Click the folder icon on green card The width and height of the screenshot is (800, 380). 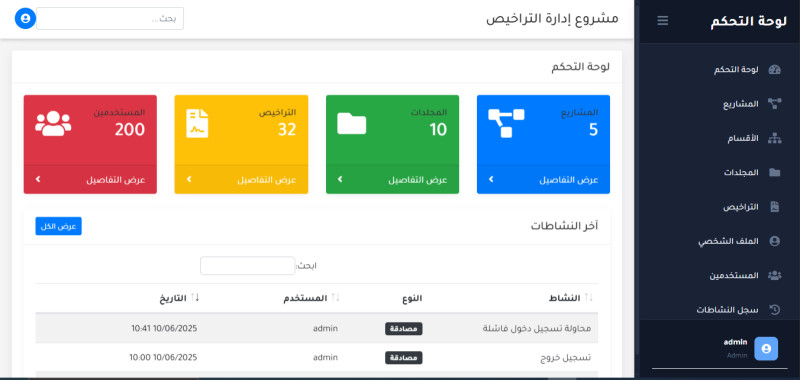pyautogui.click(x=352, y=123)
